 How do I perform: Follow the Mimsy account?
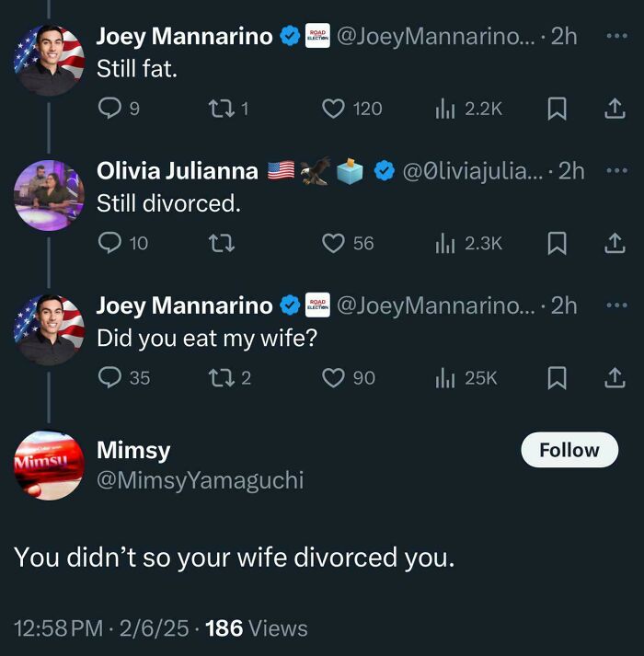(x=569, y=450)
